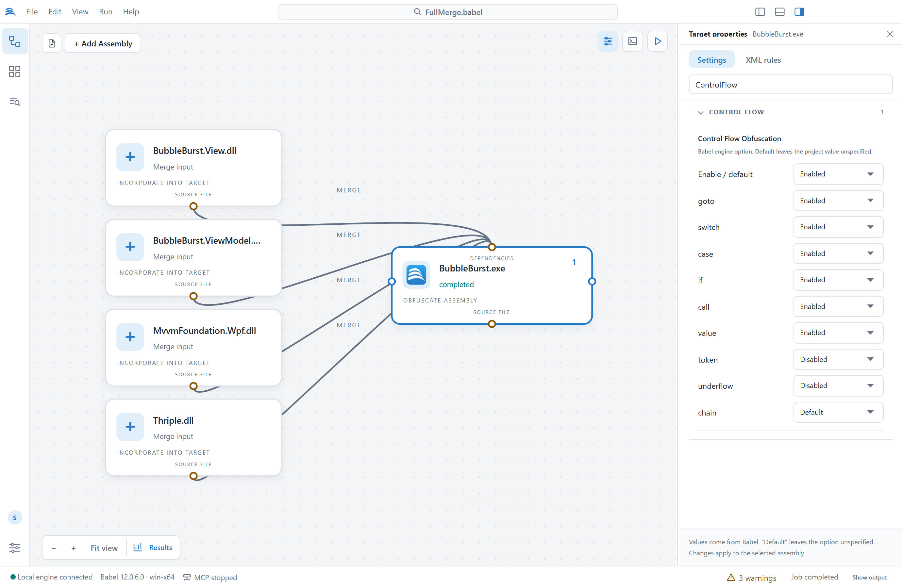The height and width of the screenshot is (588, 902).
Task: Open the underflow option dropdown
Action: (x=838, y=386)
